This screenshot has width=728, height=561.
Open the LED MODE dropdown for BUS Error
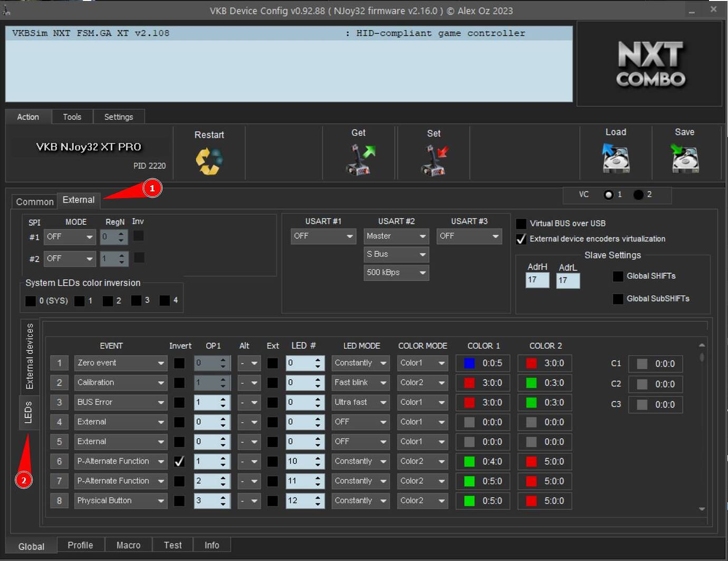click(x=360, y=402)
